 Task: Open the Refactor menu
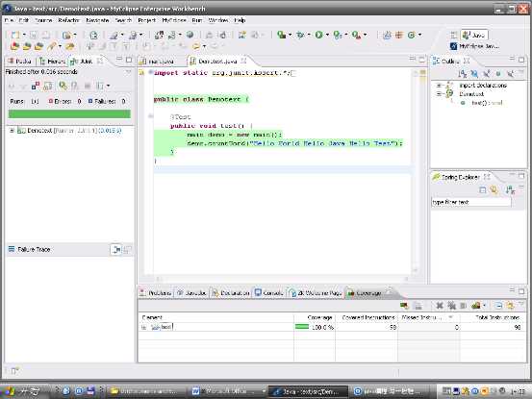coord(69,20)
